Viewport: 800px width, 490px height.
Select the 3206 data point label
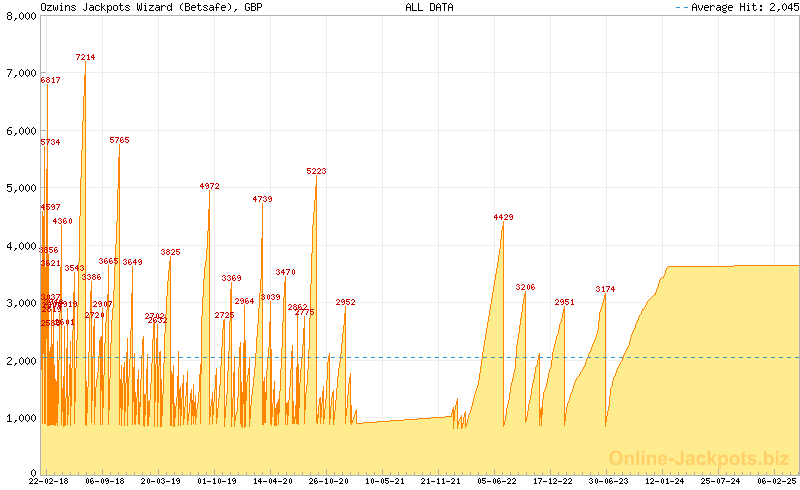click(525, 287)
